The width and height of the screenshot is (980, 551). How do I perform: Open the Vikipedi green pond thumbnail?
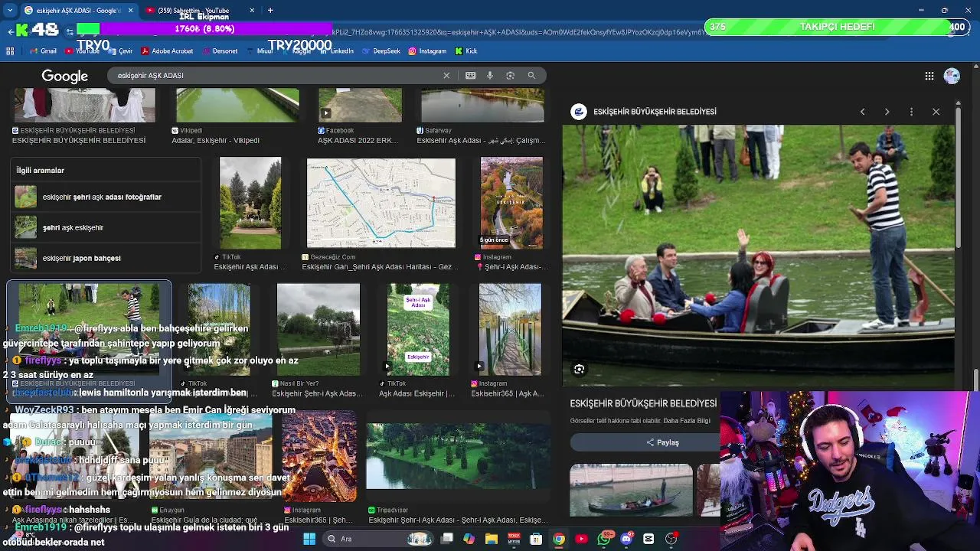pos(237,106)
